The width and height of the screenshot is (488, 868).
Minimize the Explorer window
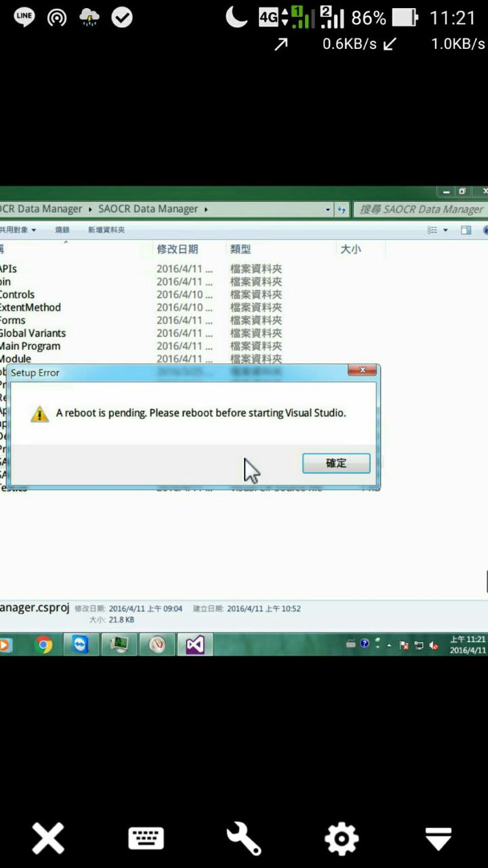pyautogui.click(x=445, y=192)
